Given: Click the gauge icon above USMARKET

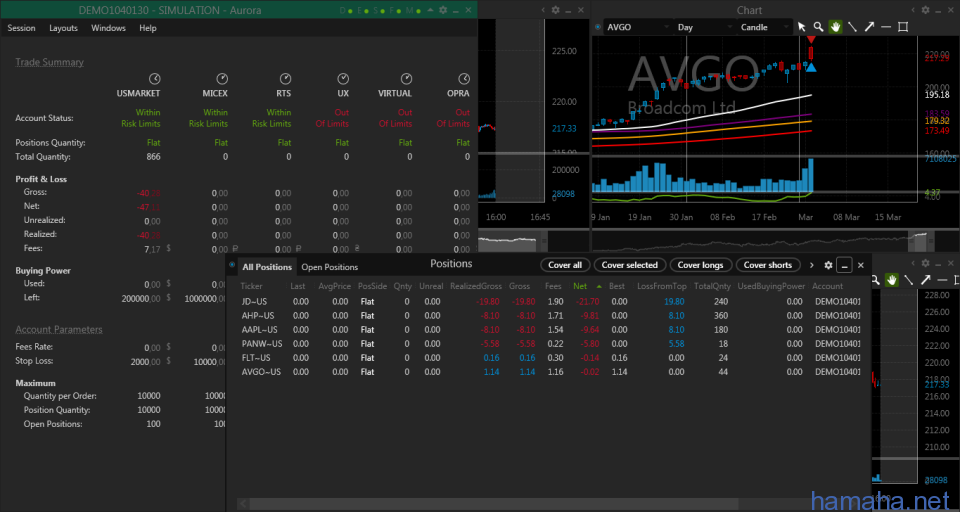Looking at the screenshot, I should click(154, 78).
